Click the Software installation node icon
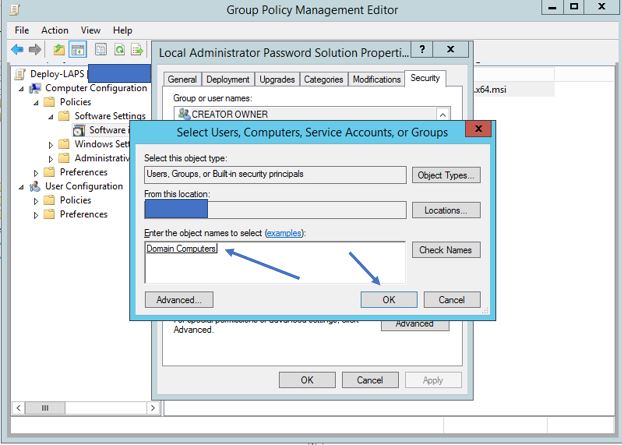 click(79, 130)
